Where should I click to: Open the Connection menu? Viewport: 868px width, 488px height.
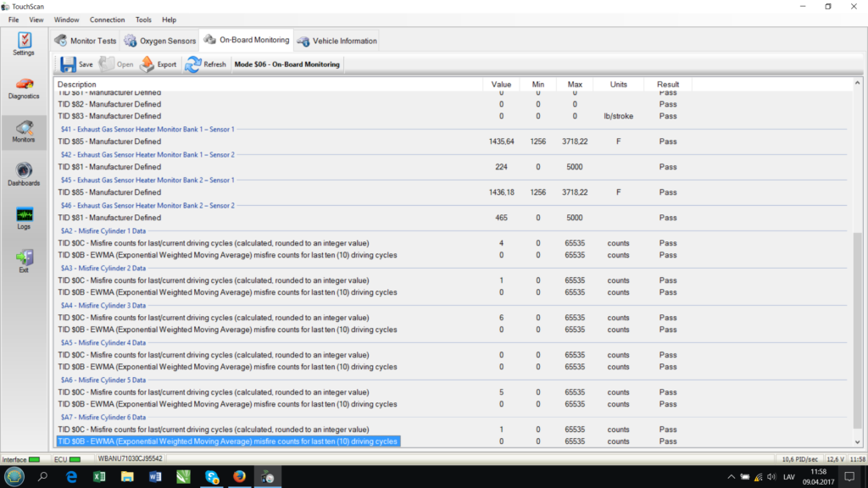tap(108, 20)
